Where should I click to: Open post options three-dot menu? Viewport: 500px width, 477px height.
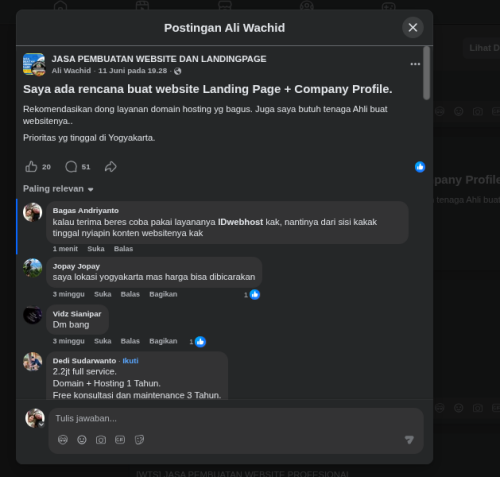pos(415,64)
